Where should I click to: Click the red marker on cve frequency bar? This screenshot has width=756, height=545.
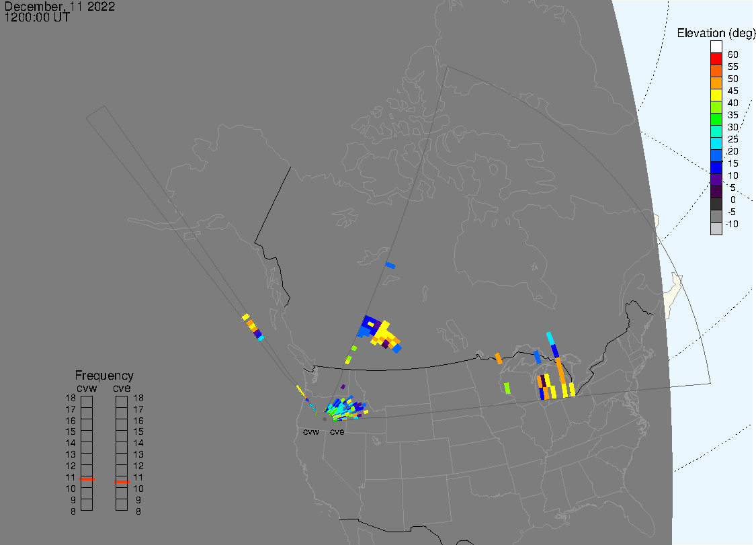[x=122, y=481]
